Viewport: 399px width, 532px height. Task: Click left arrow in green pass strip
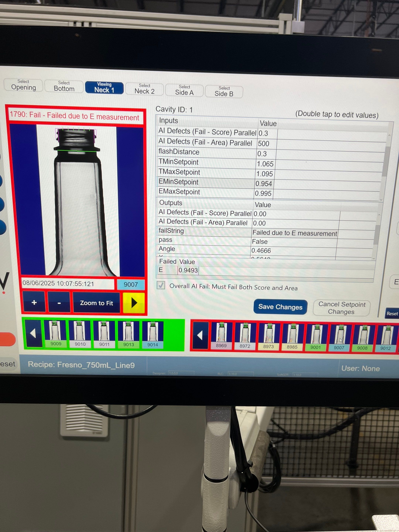tap(33, 333)
